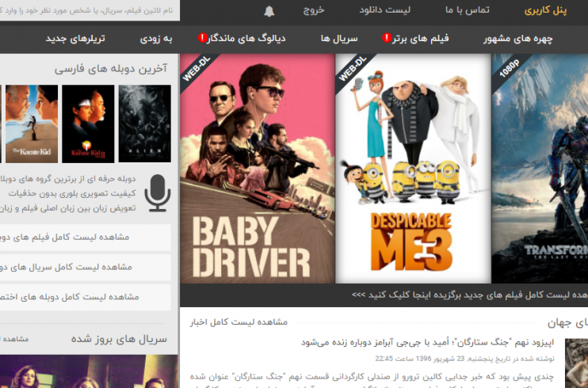Click مشاهده لیست کامل سریال های دوبله button
This screenshot has height=388, width=588.
86,268
